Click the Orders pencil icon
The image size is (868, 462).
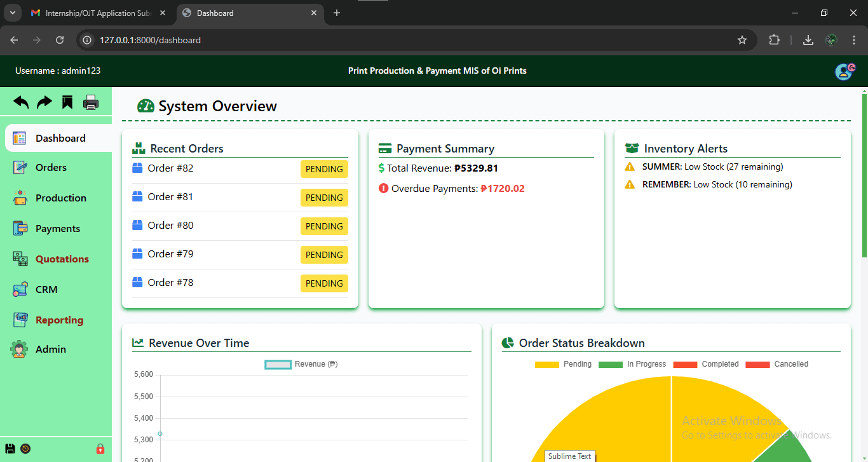tap(20, 168)
